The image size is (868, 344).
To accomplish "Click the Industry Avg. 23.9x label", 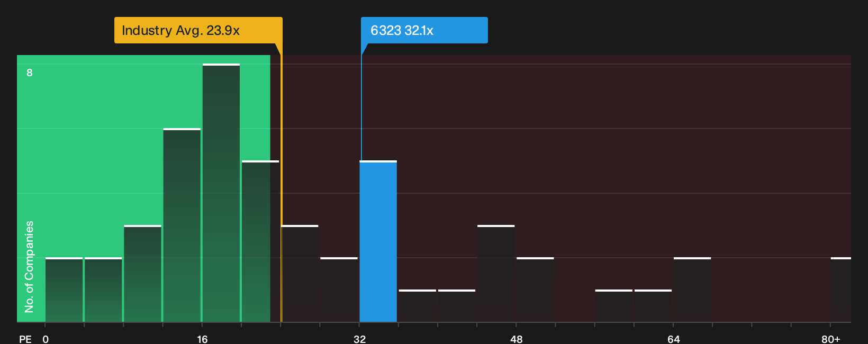I will [198, 30].
